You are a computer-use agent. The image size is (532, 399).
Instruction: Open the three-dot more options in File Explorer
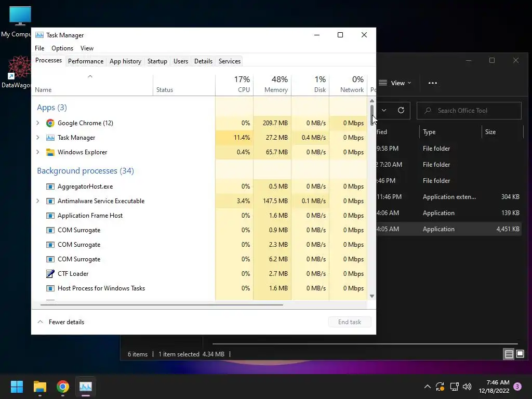(x=433, y=83)
